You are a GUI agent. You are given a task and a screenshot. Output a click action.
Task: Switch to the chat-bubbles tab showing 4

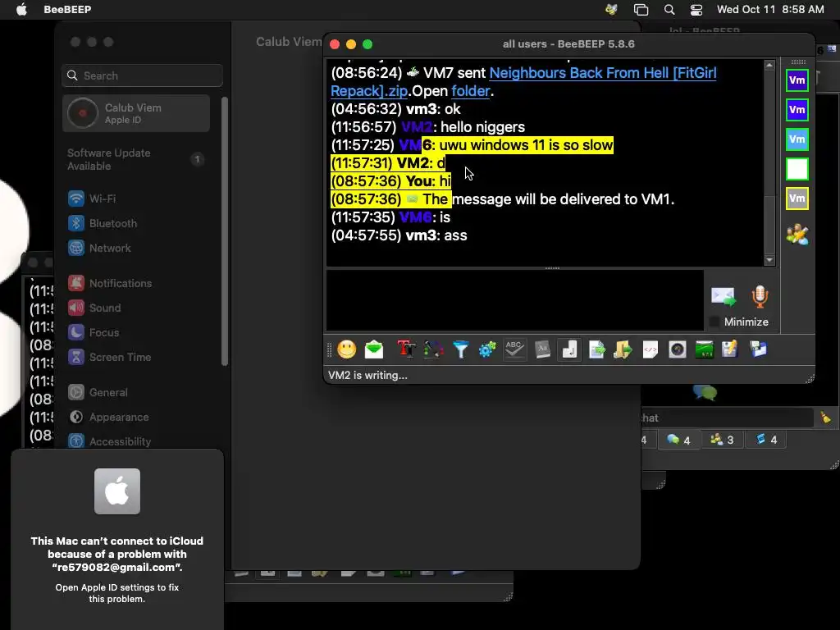678,440
